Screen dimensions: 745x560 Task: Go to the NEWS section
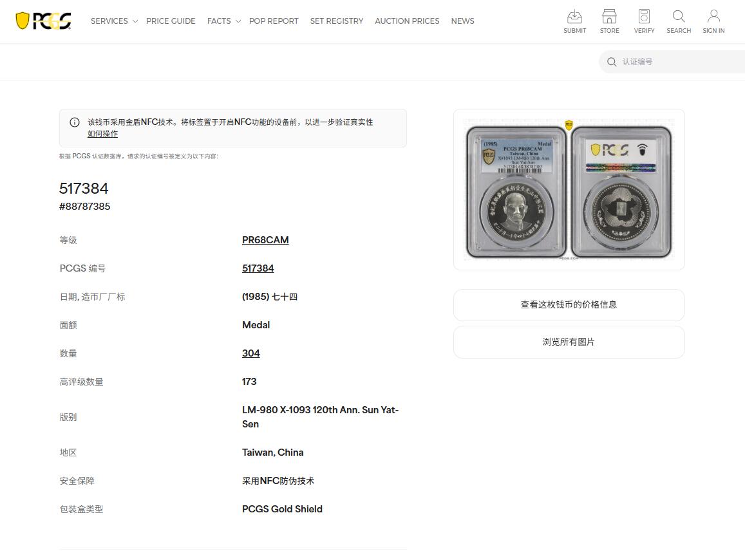[x=462, y=21]
